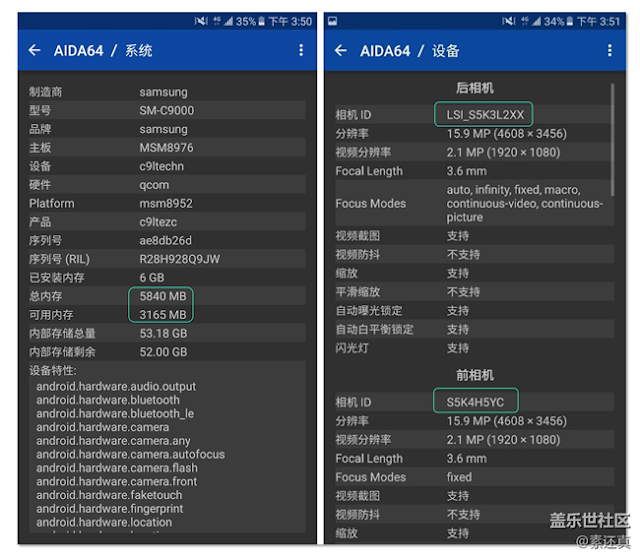
Task: Click the scrollbar in 设备 screen
Action: (612, 139)
